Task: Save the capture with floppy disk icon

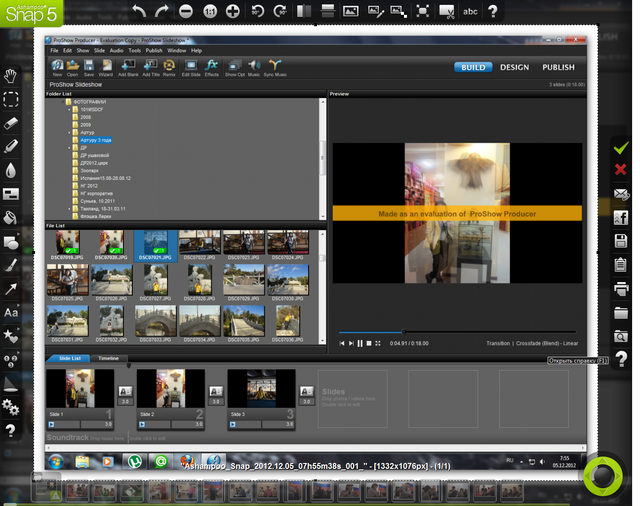Action: coord(621,241)
